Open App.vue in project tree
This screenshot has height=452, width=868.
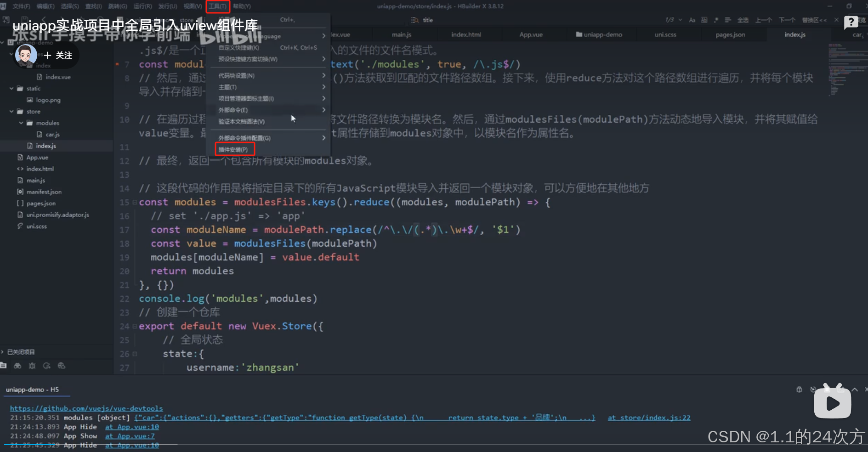pyautogui.click(x=37, y=157)
